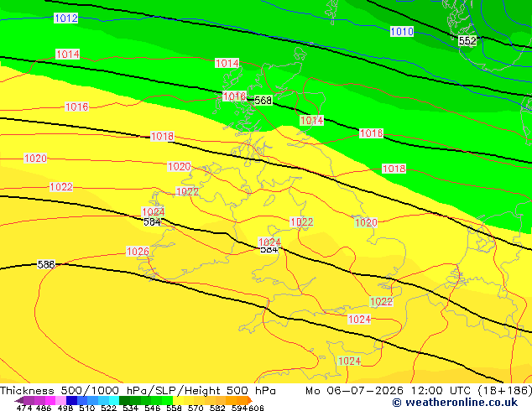Click the purple arrow tip starting the legend
Viewport: 532px width, 411px height.
coord(19,400)
